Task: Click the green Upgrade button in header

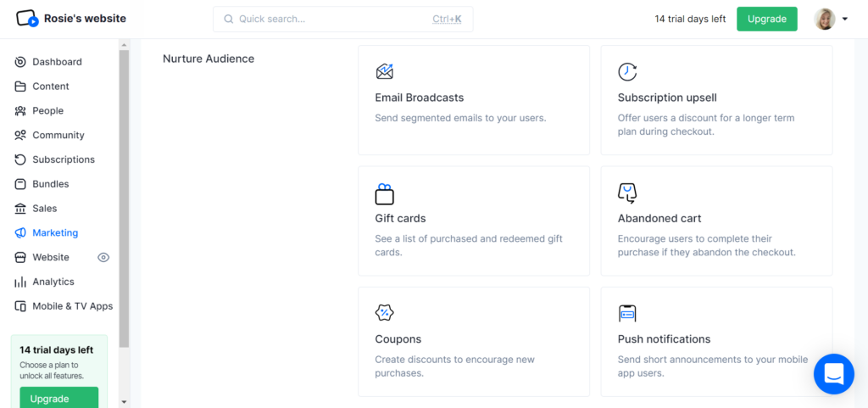Action: [766, 19]
